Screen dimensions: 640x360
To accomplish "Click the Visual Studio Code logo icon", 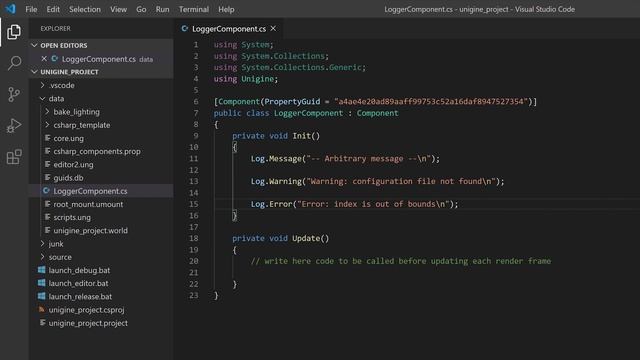I will 10,9.
